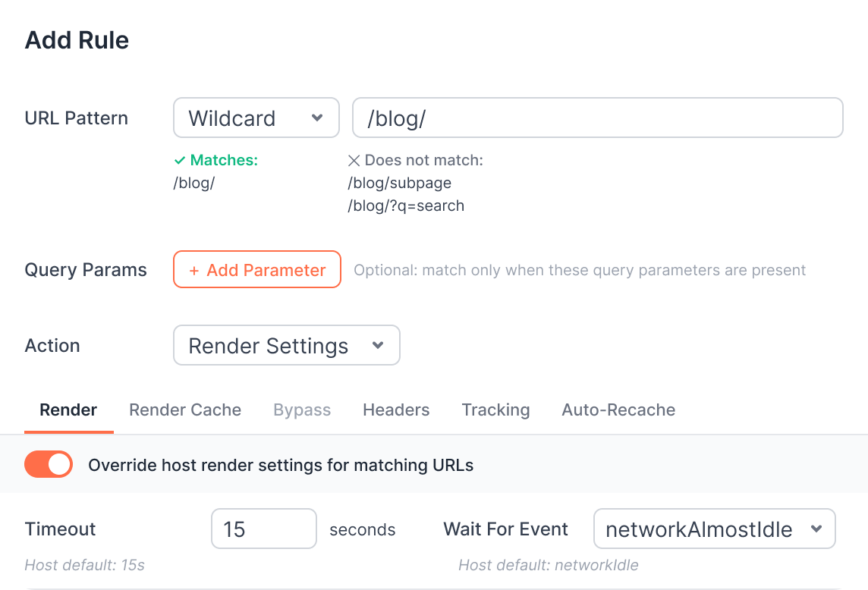The width and height of the screenshot is (868, 590).
Task: Click the /blog/subpage example text
Action: 400,184
